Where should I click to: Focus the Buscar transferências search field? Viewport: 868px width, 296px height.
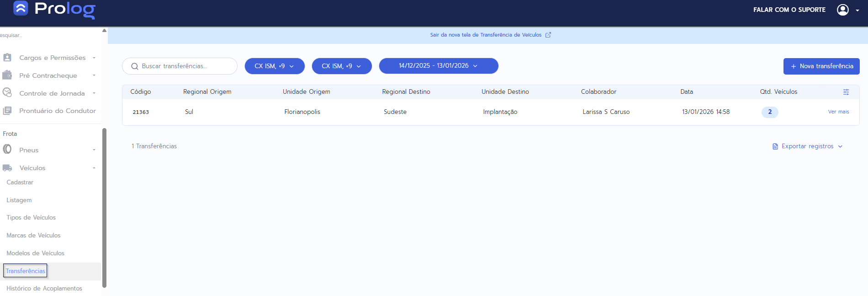click(185, 66)
